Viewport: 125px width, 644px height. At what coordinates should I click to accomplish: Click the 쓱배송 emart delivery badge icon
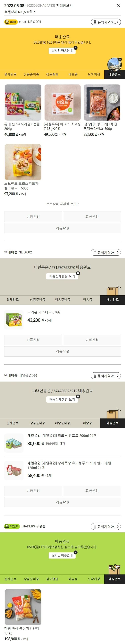click(x=11, y=22)
